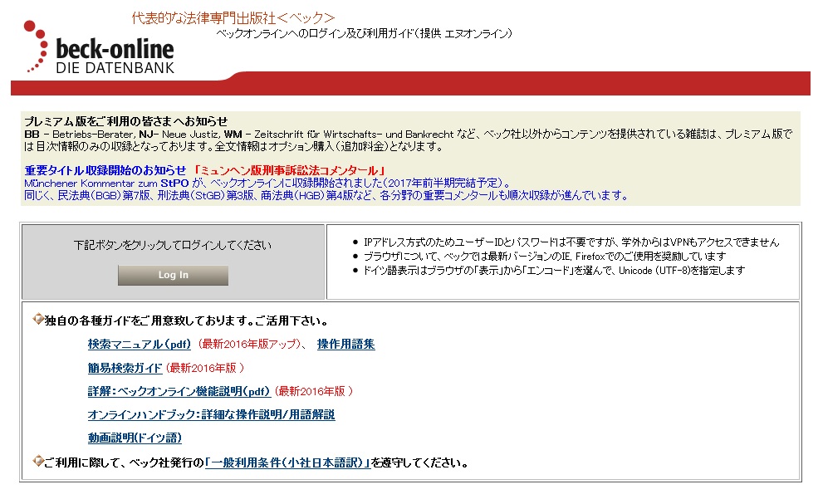
Task: Open 詳解:ベックオンライン機能説明(pdf) link
Action: coord(179,391)
